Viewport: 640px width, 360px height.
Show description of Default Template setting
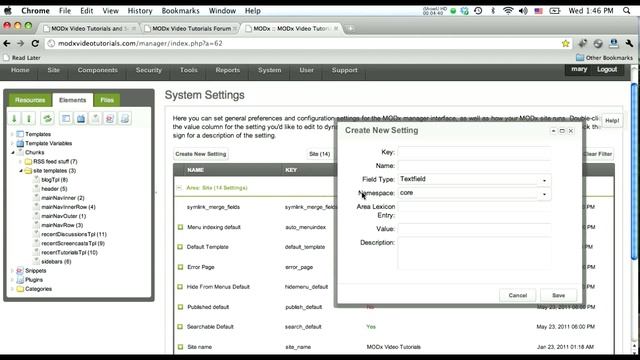pyautogui.click(x=180, y=247)
